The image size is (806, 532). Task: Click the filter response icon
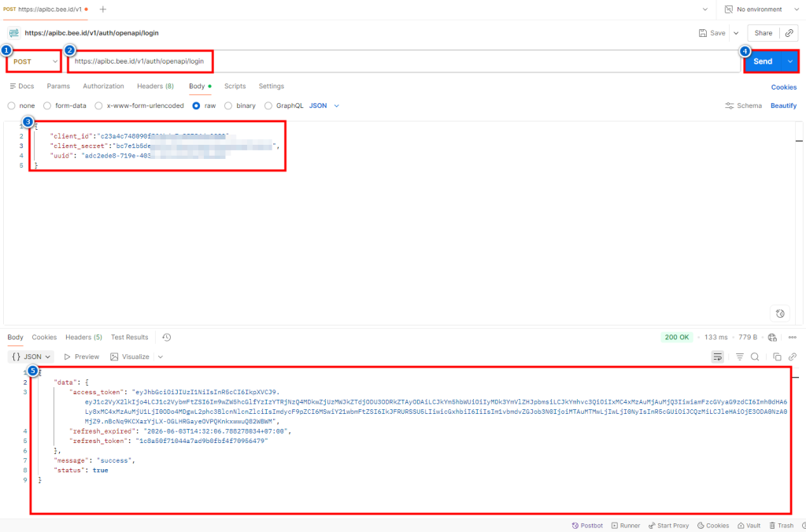[740, 357]
